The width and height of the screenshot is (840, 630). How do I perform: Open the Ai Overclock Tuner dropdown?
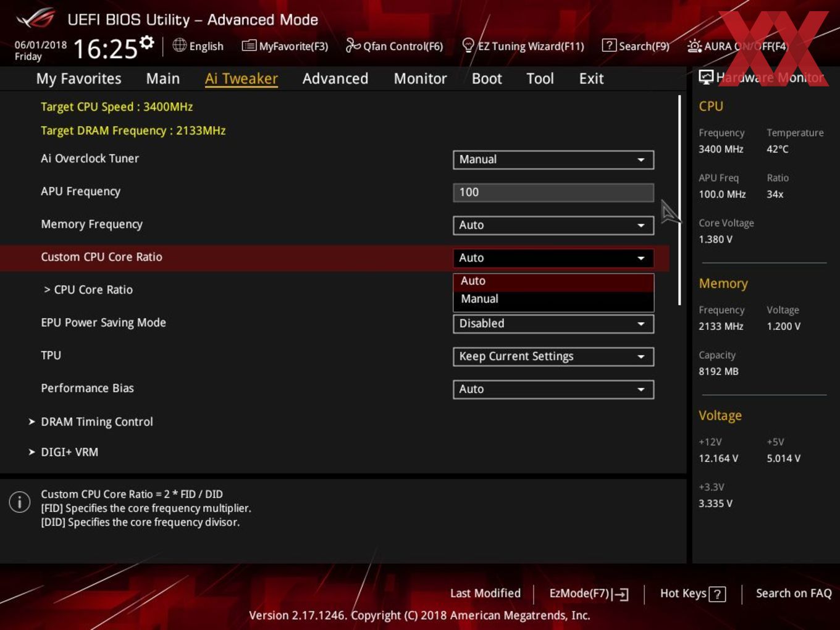(553, 159)
